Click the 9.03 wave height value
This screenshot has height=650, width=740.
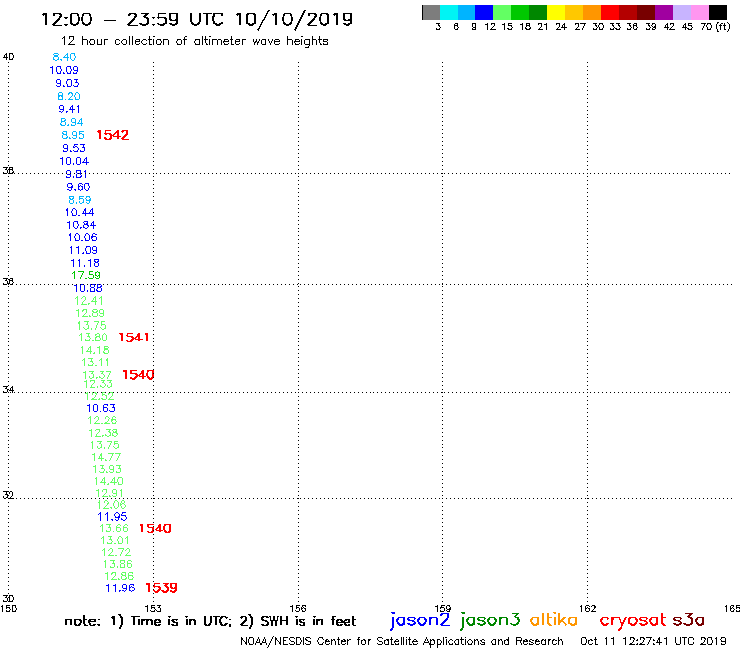coord(67,83)
